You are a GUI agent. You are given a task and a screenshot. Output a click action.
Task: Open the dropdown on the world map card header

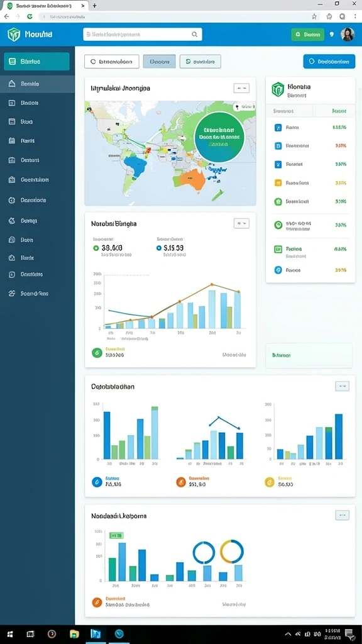[x=241, y=88]
